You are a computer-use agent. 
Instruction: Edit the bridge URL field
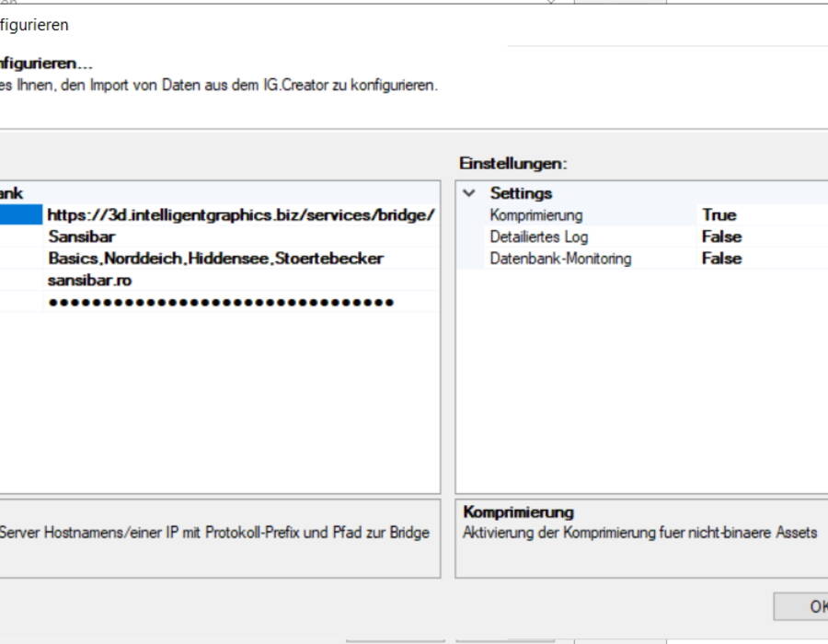tap(241, 215)
